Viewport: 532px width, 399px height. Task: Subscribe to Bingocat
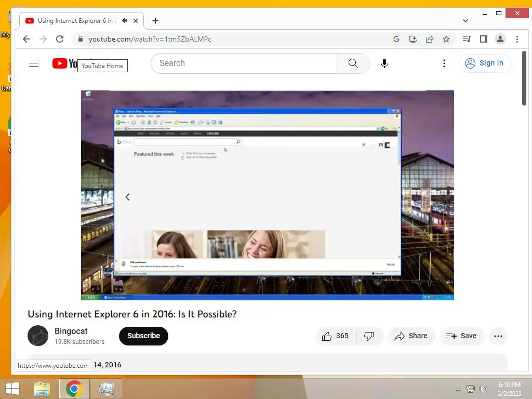(x=143, y=336)
